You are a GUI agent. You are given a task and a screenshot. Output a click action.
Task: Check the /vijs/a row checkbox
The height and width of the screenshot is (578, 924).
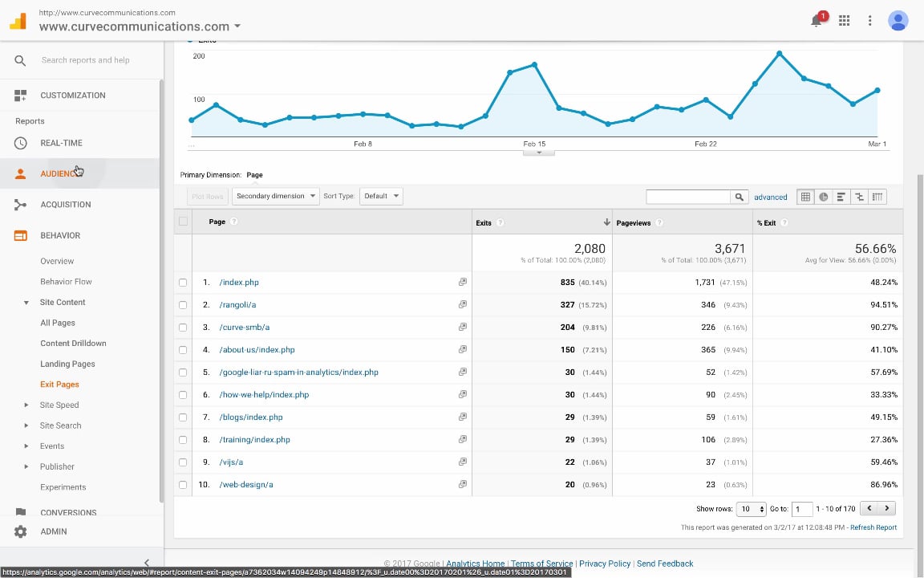[183, 462]
